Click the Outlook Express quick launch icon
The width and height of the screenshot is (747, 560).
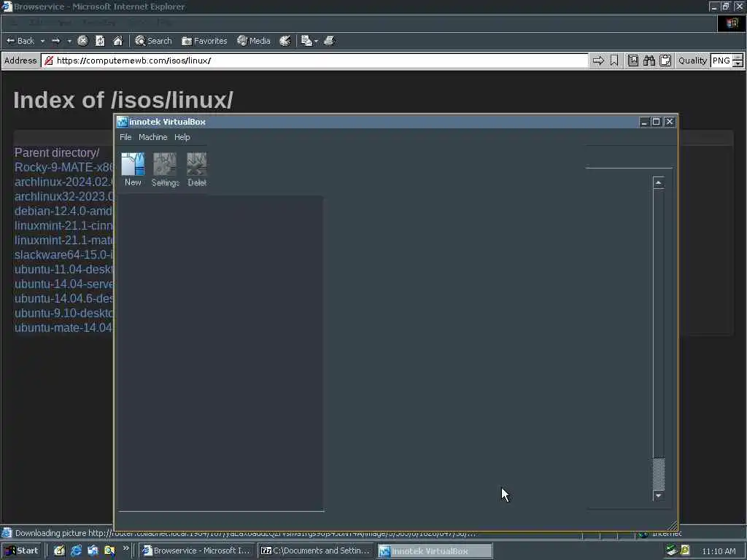[93, 551]
